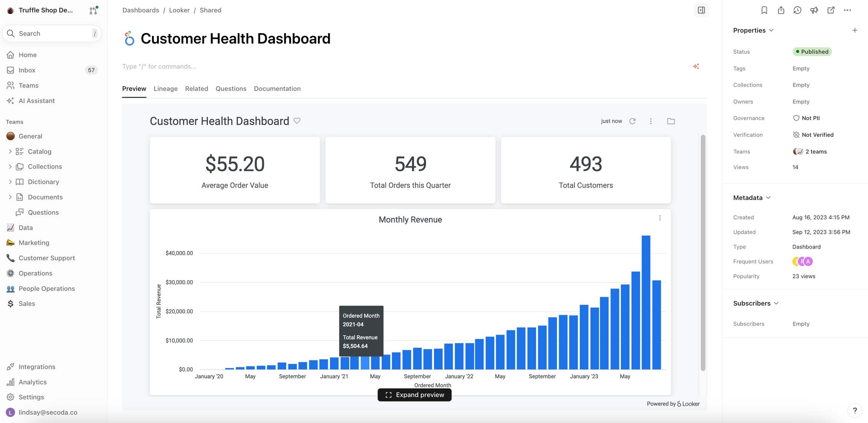Click the announcement megaphone icon
This screenshot has width=868, height=423.
tap(814, 10)
